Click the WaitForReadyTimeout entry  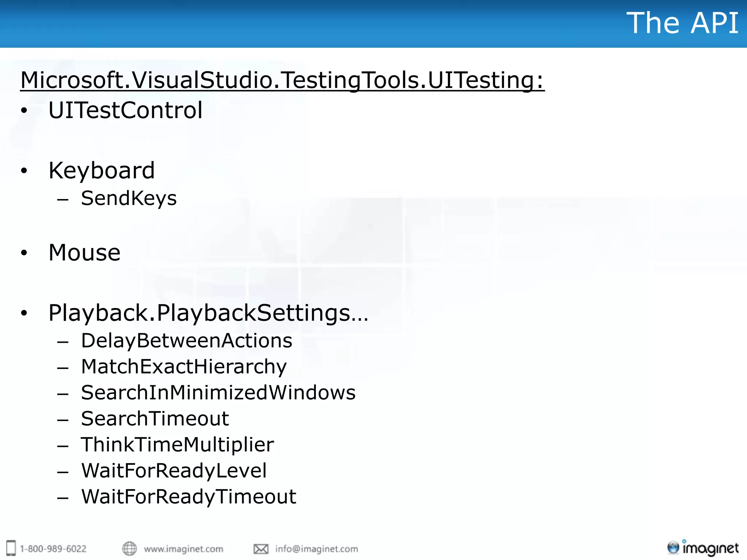click(189, 497)
